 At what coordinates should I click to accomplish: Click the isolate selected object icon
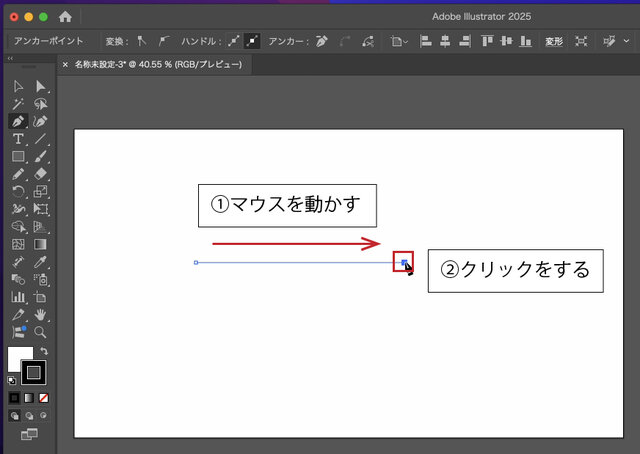[581, 41]
